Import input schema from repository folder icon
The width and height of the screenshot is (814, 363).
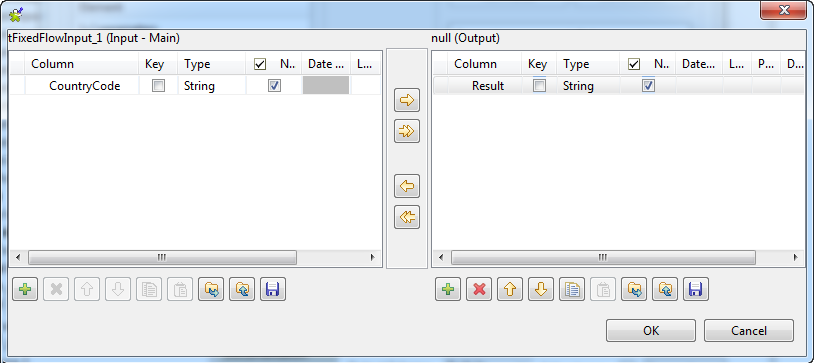pyautogui.click(x=211, y=289)
